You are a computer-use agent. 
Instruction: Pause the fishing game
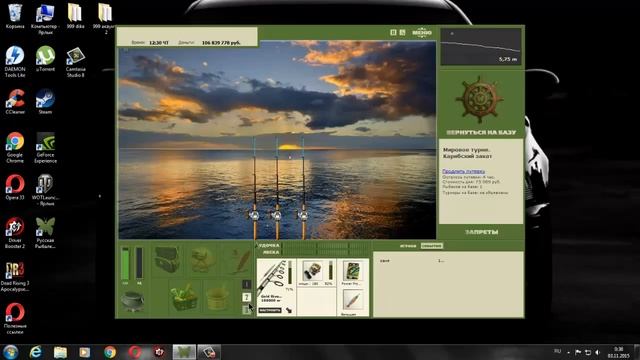point(393,32)
